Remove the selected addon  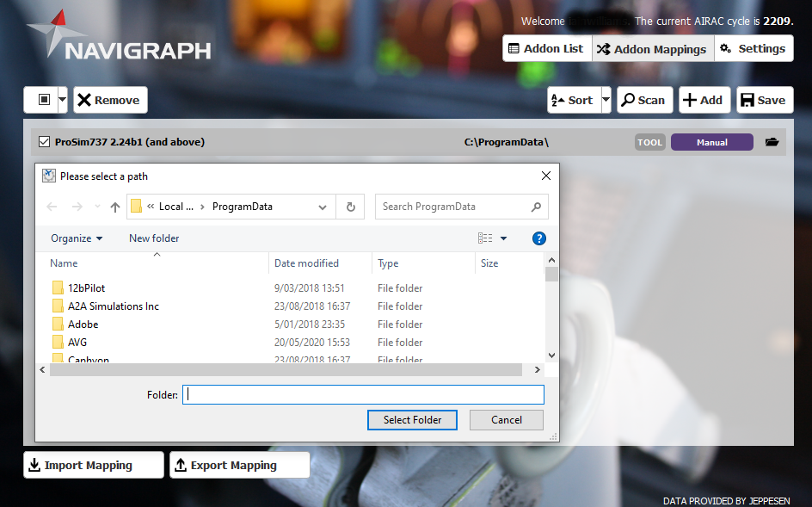point(110,99)
